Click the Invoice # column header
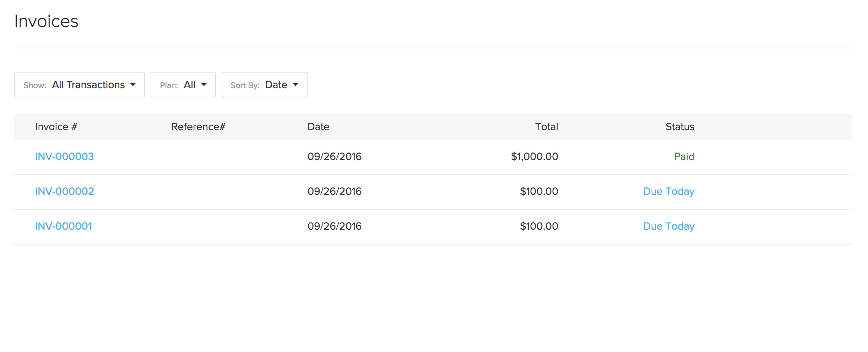This screenshot has width=868, height=352. [x=56, y=127]
